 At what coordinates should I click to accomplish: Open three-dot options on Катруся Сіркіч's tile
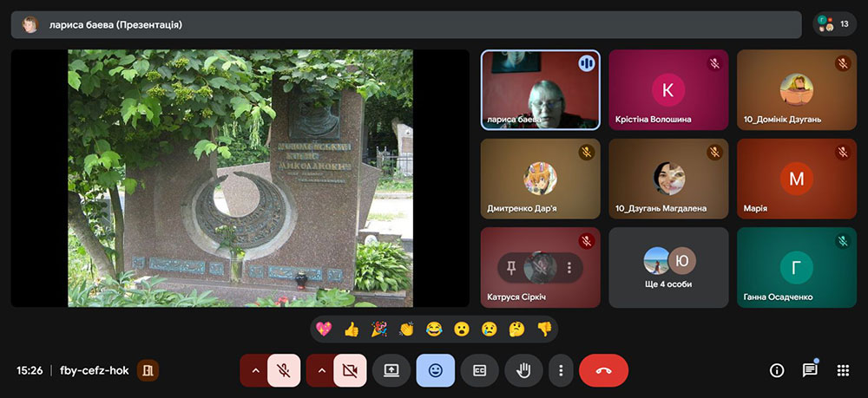point(569,267)
